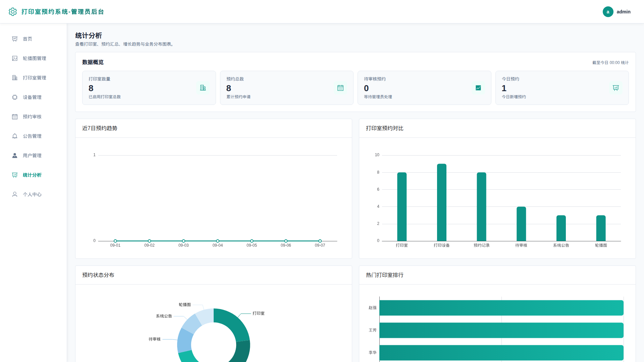The image size is (644, 362).
Task: Click the 首页 sidebar icon
Action: pyautogui.click(x=15, y=39)
